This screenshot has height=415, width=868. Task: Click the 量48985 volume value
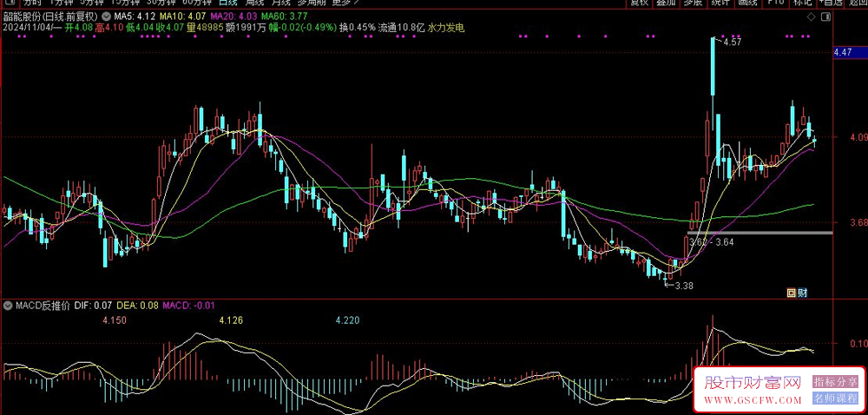[x=204, y=27]
